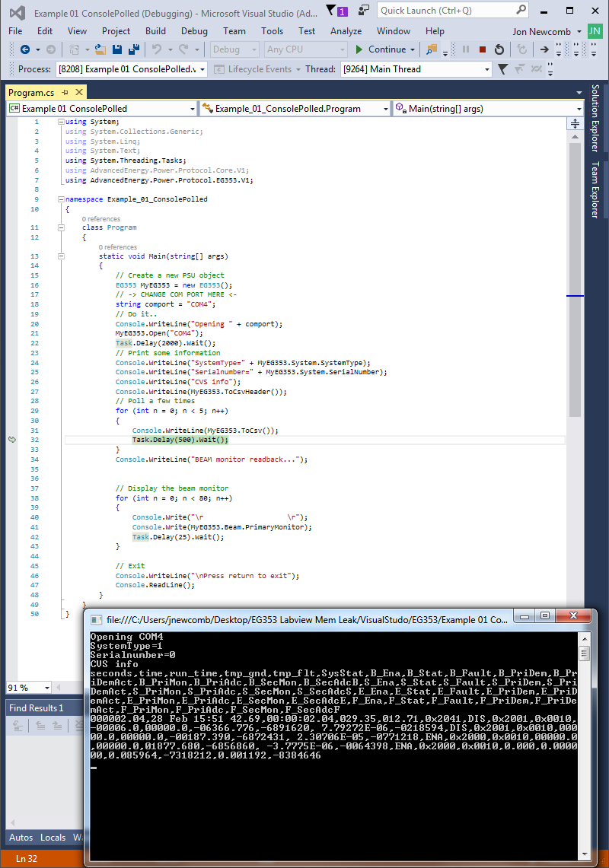The image size is (609, 868).
Task: Click the Navigate Backward arrow icon
Action: click(x=25, y=49)
